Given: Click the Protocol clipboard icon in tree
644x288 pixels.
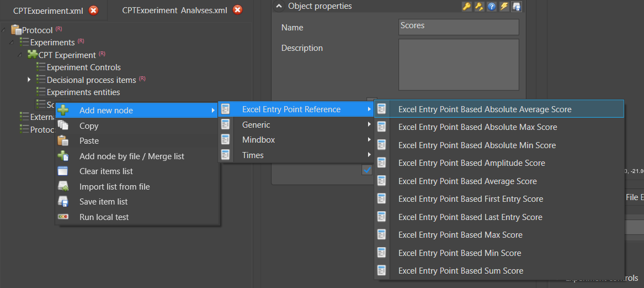Looking at the screenshot, I should point(16,30).
